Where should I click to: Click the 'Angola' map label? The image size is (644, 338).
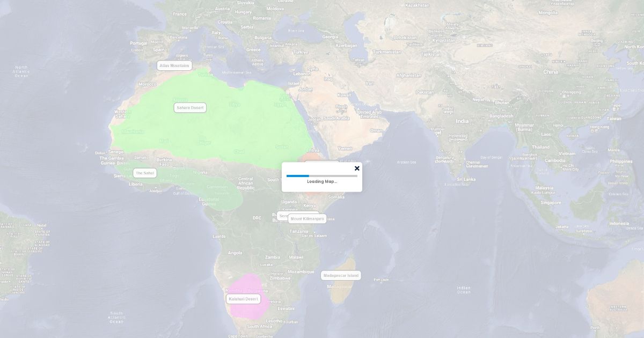click(235, 253)
